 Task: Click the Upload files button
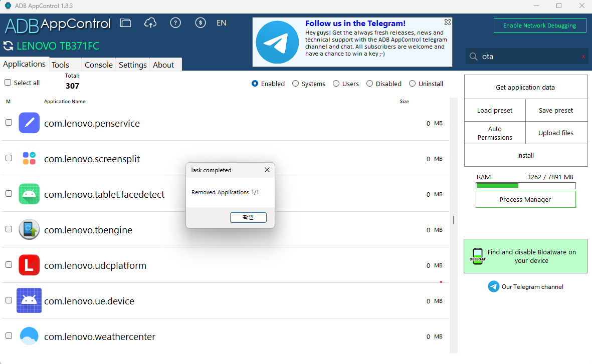[556, 133]
